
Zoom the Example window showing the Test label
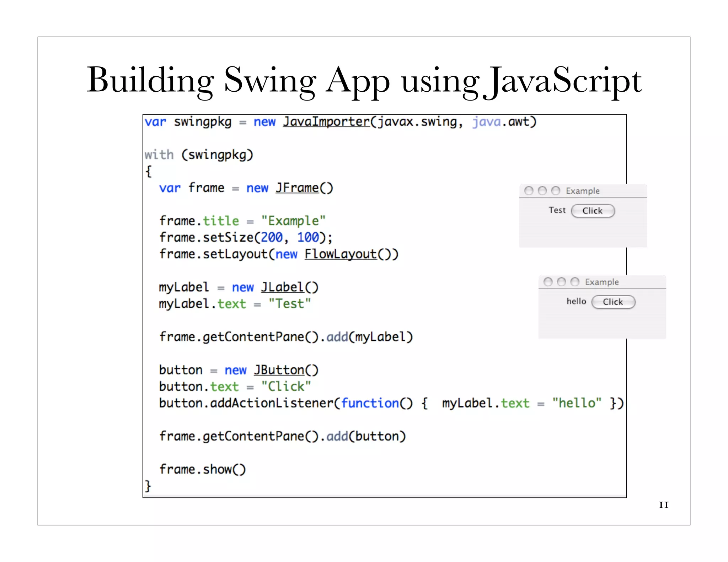556,191
